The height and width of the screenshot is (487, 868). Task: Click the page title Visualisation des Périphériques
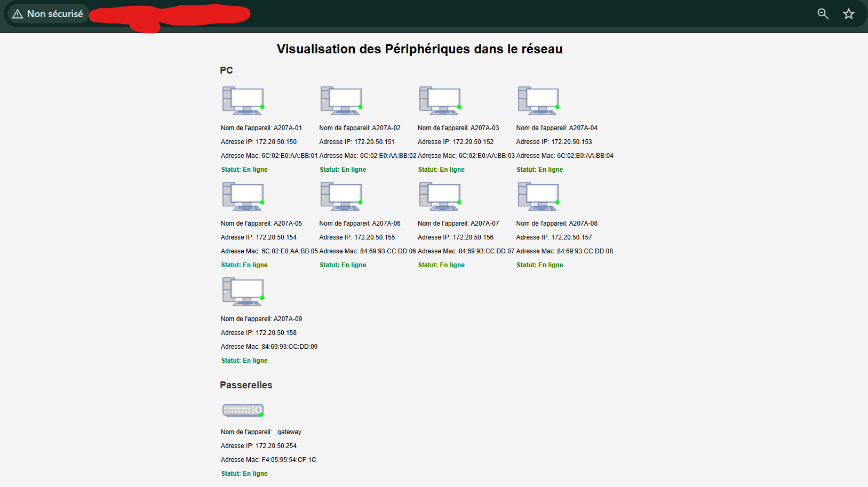click(419, 49)
